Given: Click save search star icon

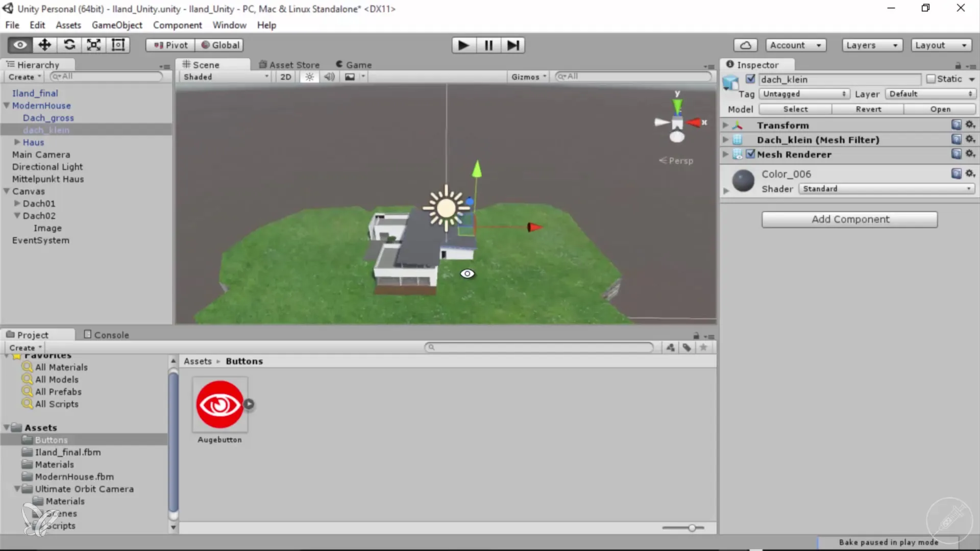Looking at the screenshot, I should coord(703,347).
